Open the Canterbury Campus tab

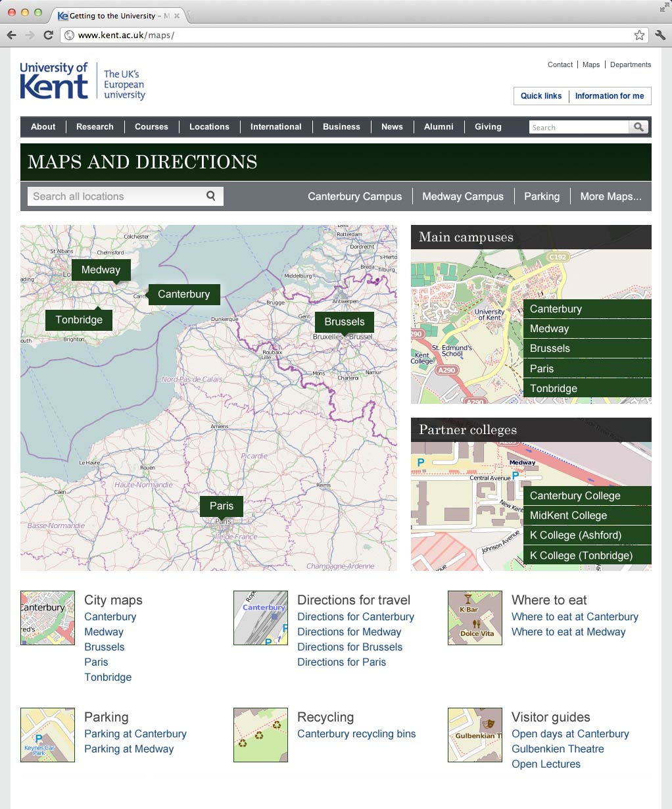tap(354, 197)
